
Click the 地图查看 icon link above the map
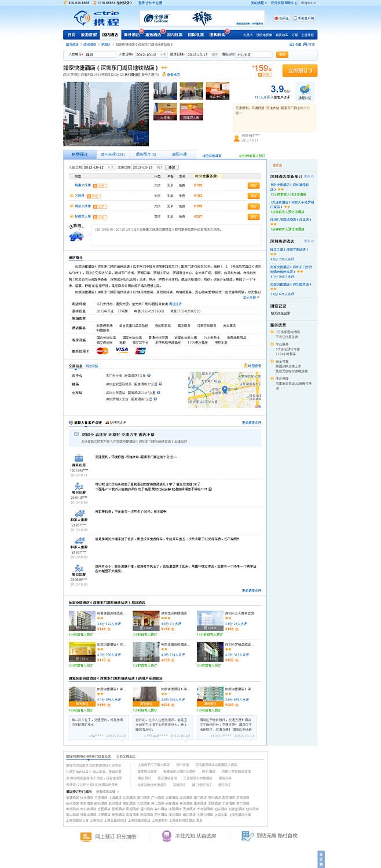(x=252, y=366)
